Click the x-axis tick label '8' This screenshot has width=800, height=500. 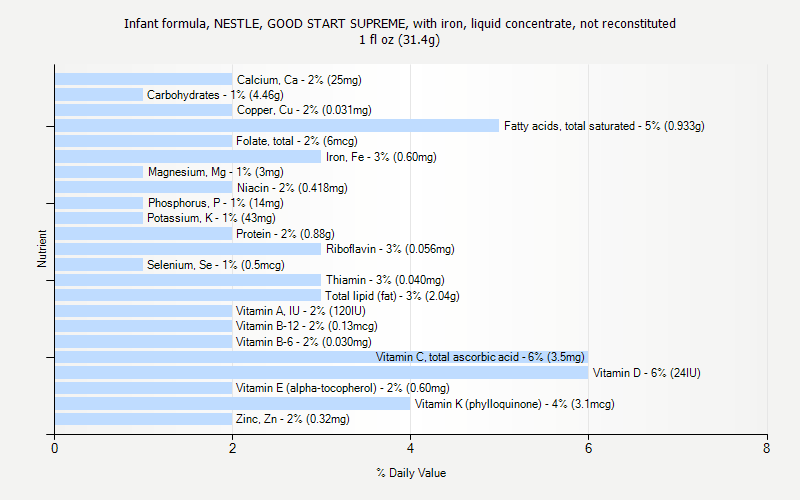pyautogui.click(x=766, y=448)
